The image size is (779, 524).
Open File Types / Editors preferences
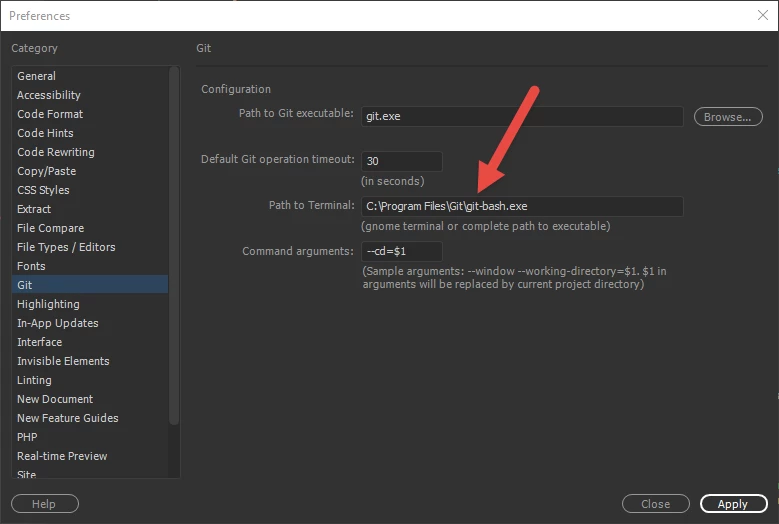[90, 247]
